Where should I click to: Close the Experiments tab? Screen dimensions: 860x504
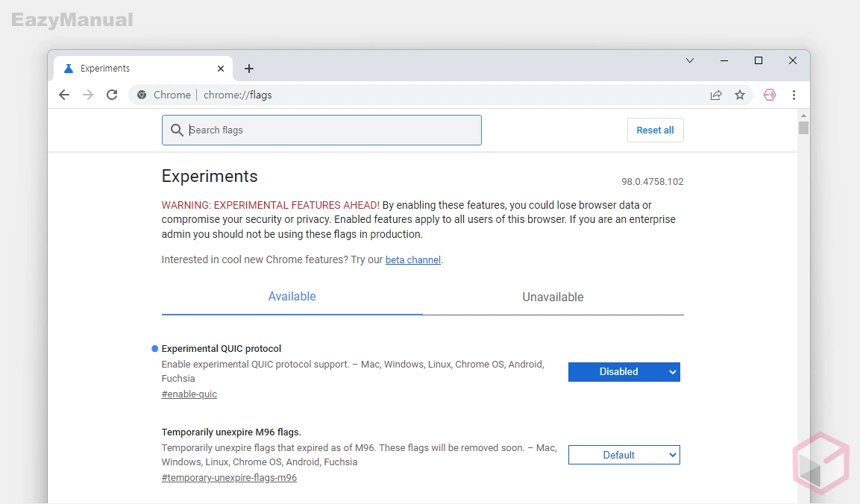(221, 69)
